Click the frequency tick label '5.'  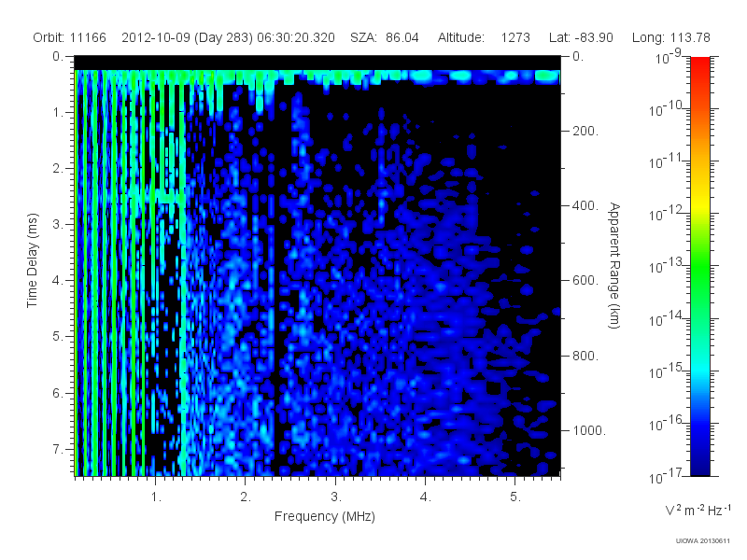point(515,497)
